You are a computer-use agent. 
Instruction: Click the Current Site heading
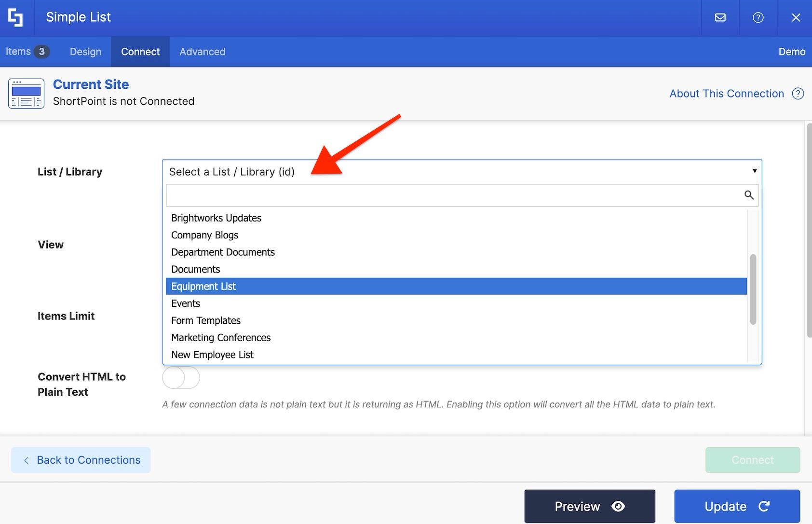pos(91,84)
